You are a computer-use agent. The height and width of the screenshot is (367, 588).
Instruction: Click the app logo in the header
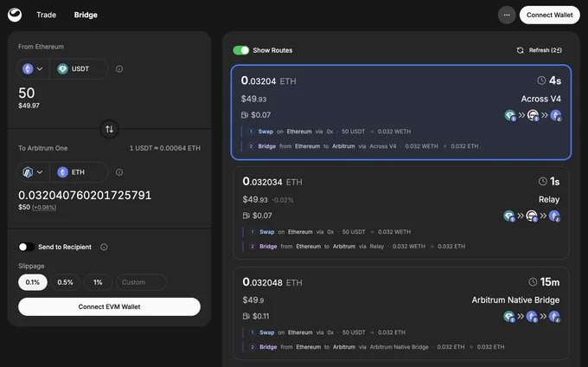click(15, 15)
